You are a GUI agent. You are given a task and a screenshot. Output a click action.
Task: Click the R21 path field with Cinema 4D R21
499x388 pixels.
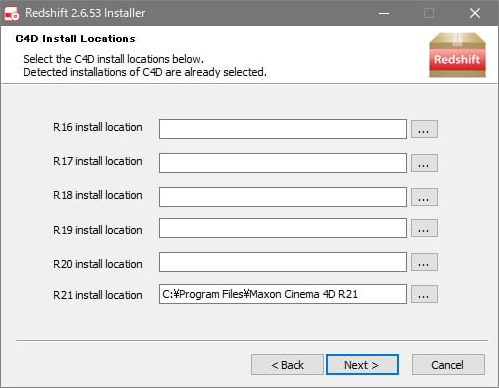tap(283, 294)
